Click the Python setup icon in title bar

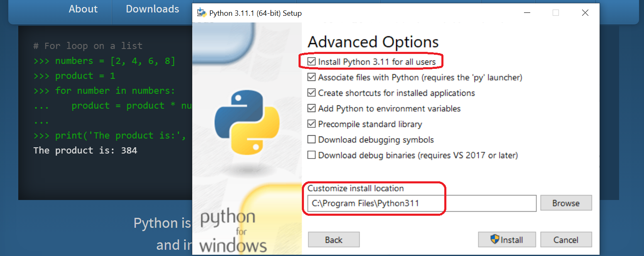pyautogui.click(x=202, y=13)
